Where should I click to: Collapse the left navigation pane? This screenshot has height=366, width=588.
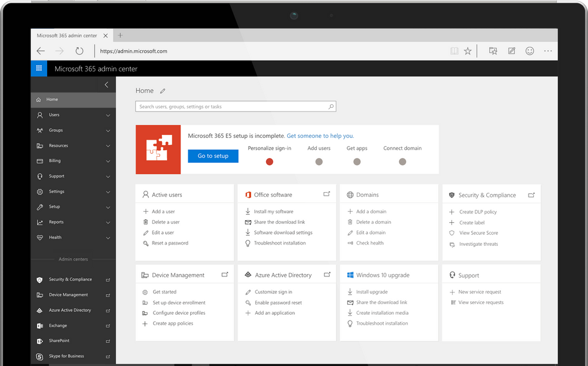click(107, 84)
